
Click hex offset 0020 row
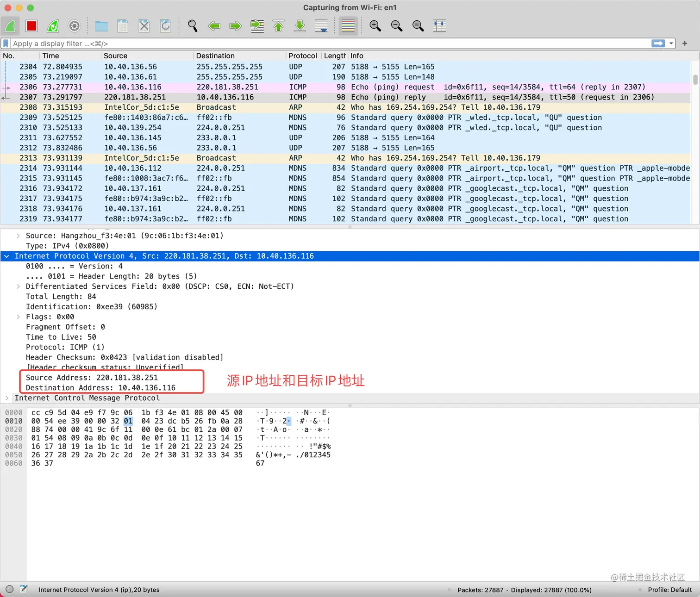pos(14,429)
